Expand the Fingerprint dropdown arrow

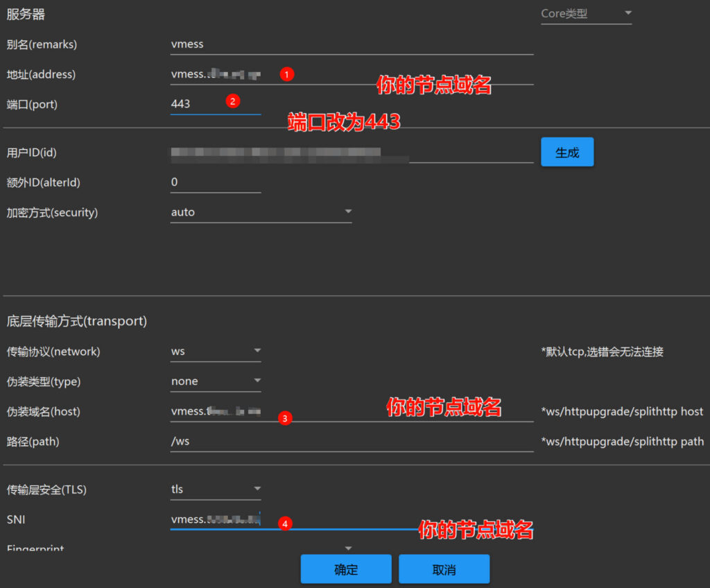349,548
